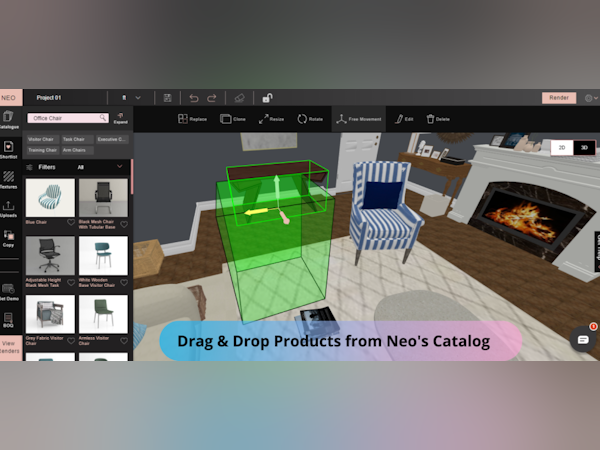Select the Resize tool
The image size is (600, 450).
(271, 119)
